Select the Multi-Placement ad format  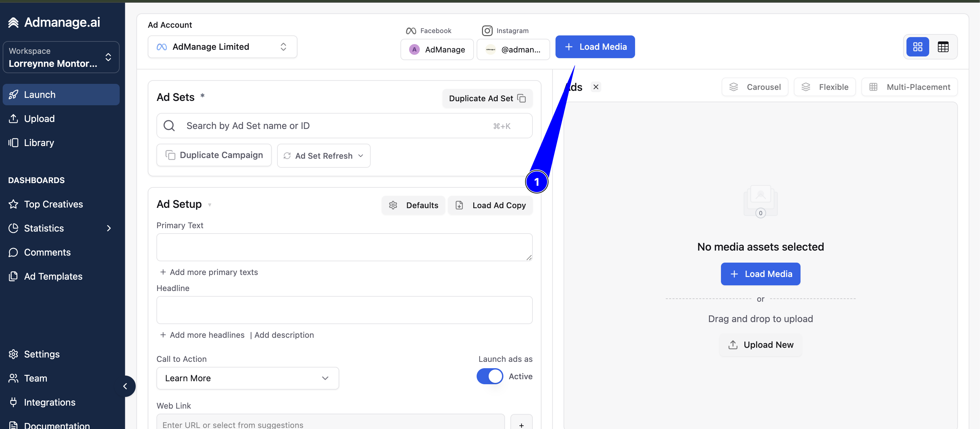[909, 87]
